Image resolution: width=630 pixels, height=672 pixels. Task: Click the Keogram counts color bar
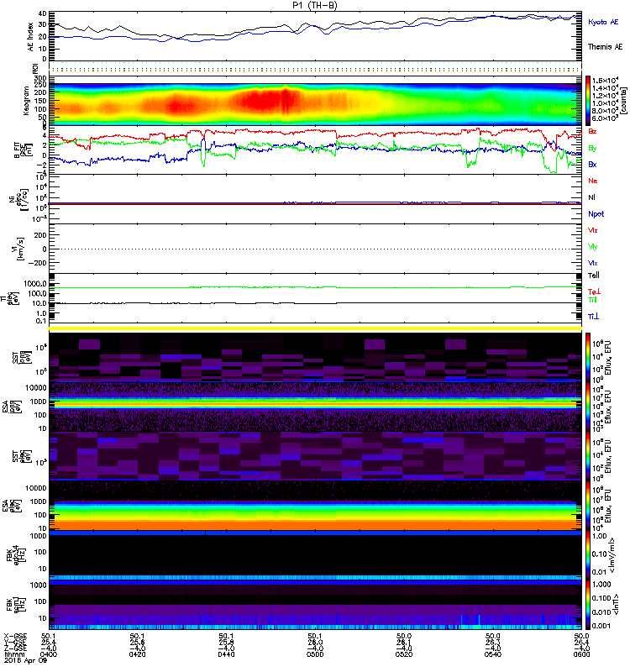587,100
